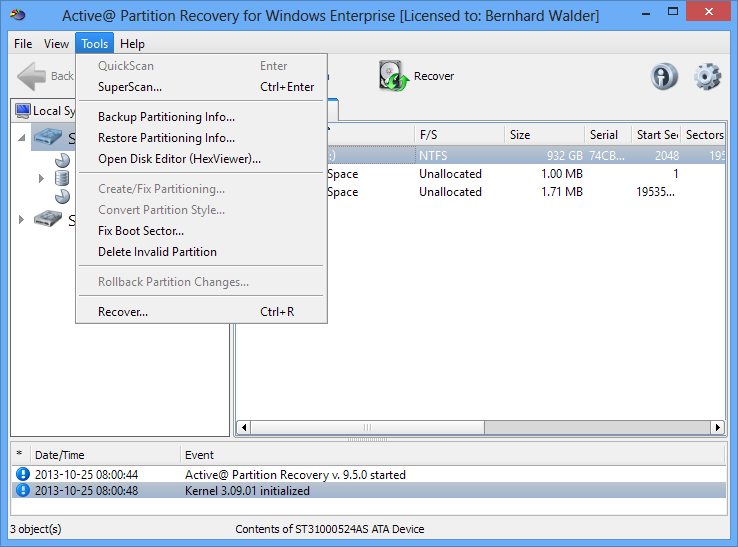Select the NTFS partition row
Viewport: 738px width, 547px height.
(526, 156)
